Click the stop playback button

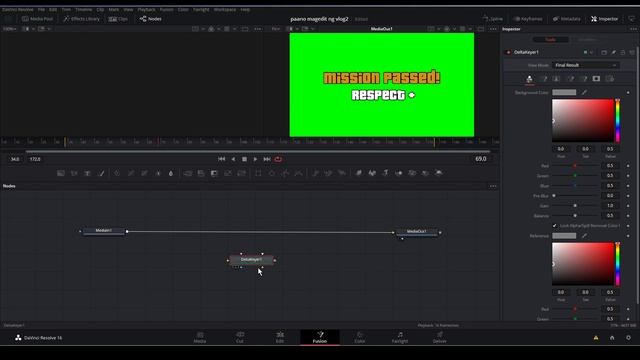pos(244,159)
